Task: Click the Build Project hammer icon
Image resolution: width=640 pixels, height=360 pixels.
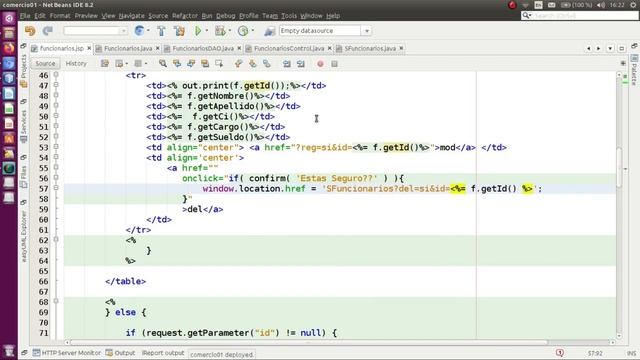Action: point(161,31)
